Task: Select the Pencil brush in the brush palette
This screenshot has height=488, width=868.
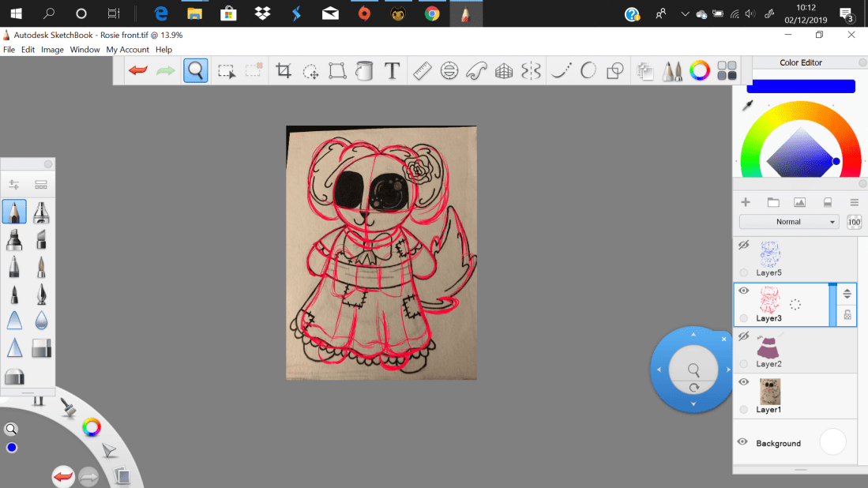Action: coord(13,212)
